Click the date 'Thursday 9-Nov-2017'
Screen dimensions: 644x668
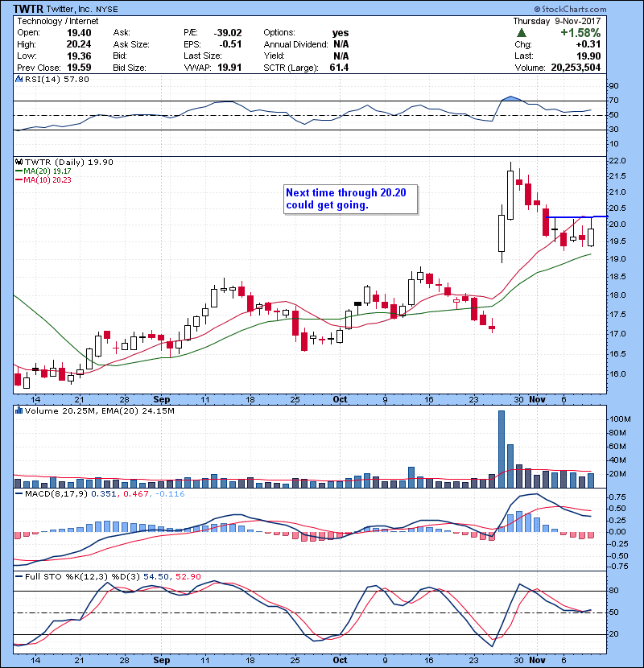556,21
